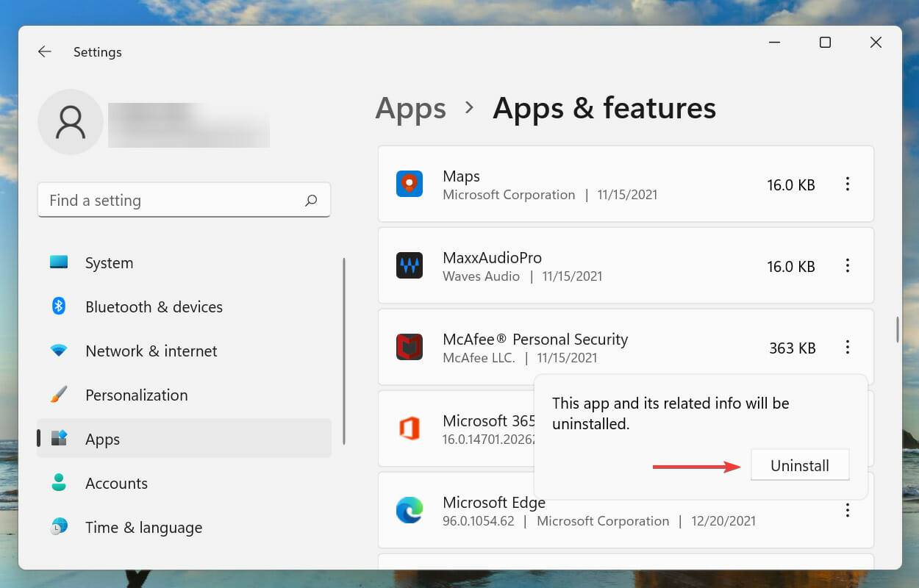
Task: Click the Microsoft Edge browser icon
Action: click(x=410, y=510)
